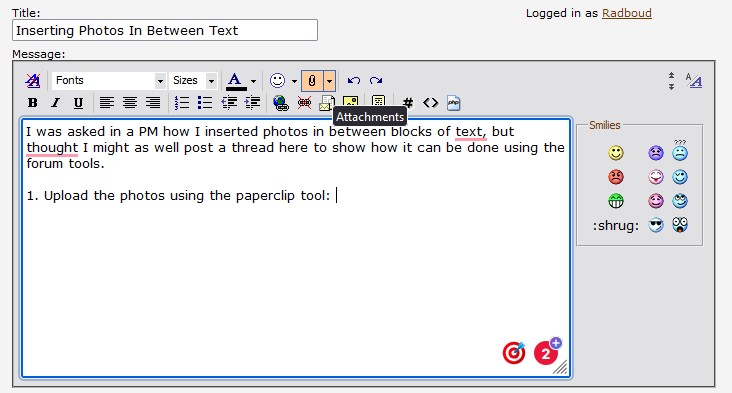Image resolution: width=732 pixels, height=393 pixels.
Task: Insert a numbered list
Action: pyautogui.click(x=182, y=103)
